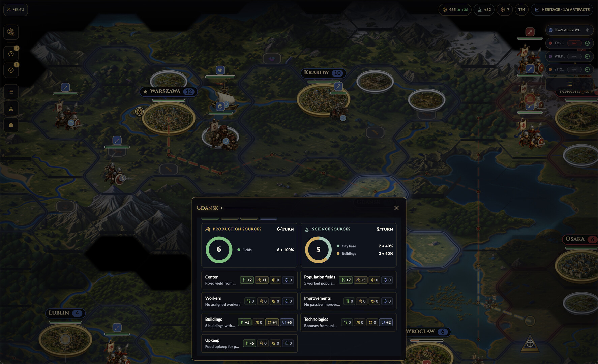Click the Improvements row
Screen dimensions: 598x364
[x=349, y=301]
